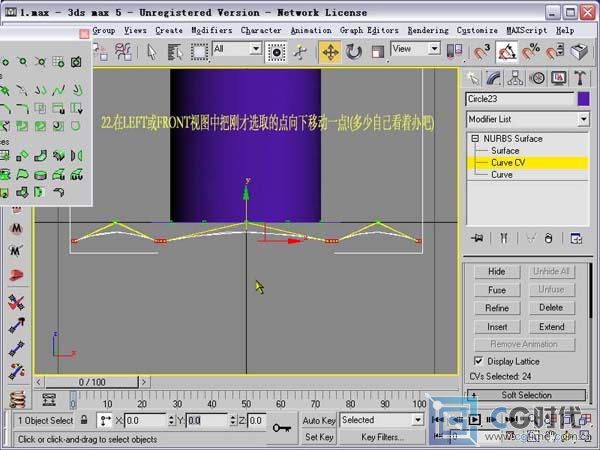Click the Play Animation button
Viewport: 600px width, 450px height.
pos(474,420)
